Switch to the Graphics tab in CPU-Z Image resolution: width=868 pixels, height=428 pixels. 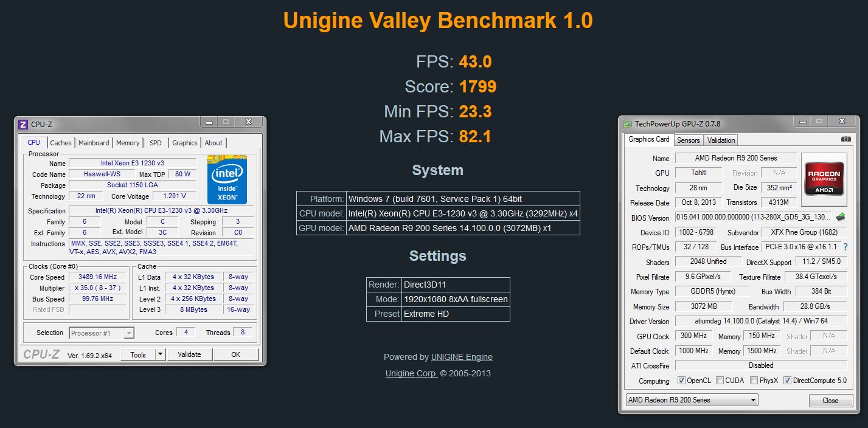[x=185, y=143]
